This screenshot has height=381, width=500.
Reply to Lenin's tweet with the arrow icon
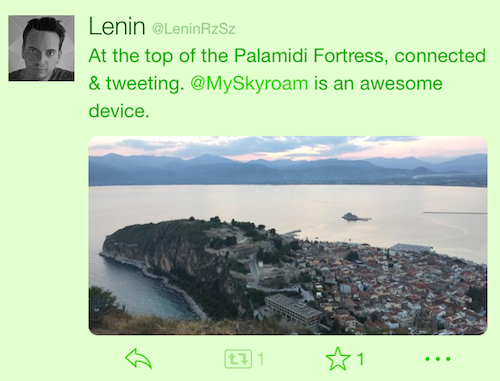click(139, 359)
